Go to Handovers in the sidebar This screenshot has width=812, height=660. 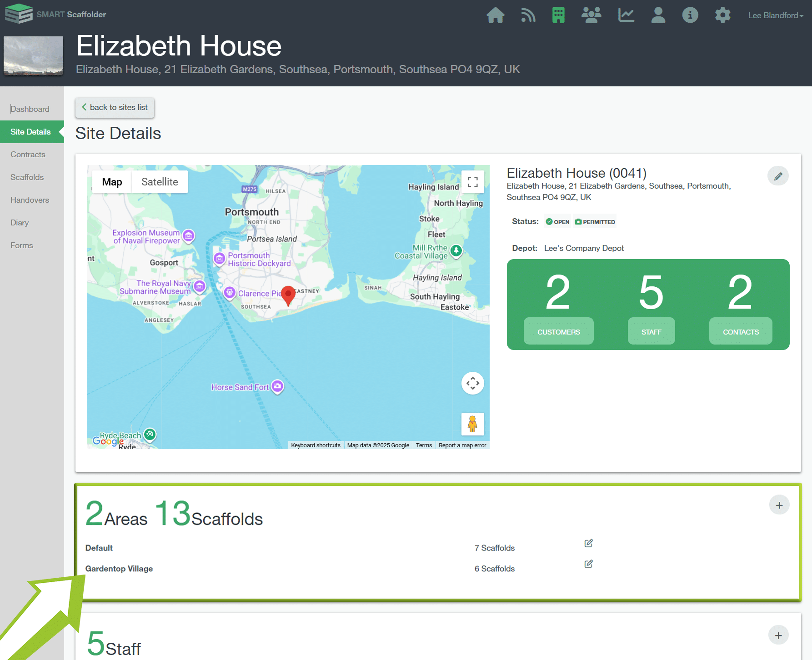[x=30, y=200]
